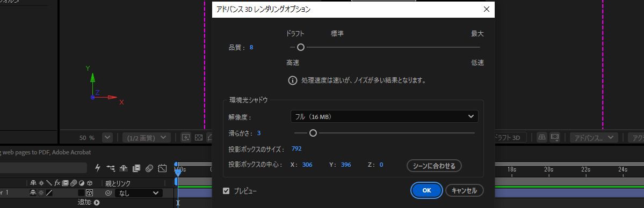The width and height of the screenshot is (644, 208).
Task: Enable the Motion Blur icon in timeline
Action: point(149,168)
